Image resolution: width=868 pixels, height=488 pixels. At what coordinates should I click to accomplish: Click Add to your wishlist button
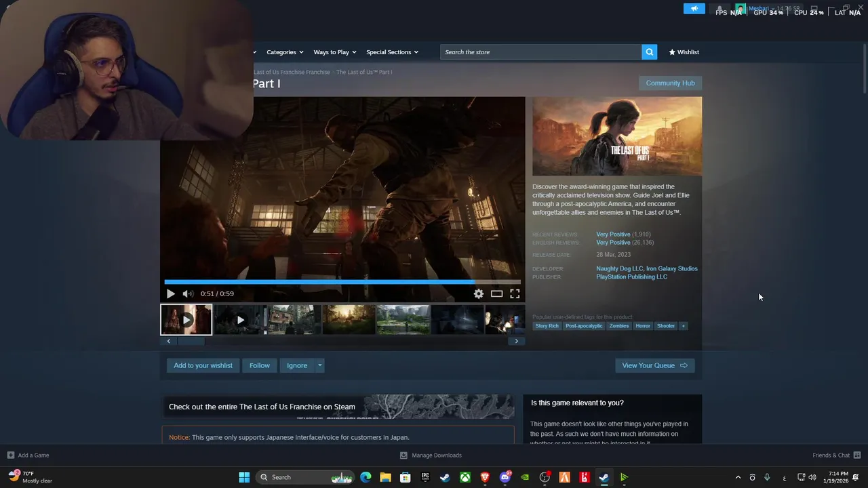pos(203,365)
